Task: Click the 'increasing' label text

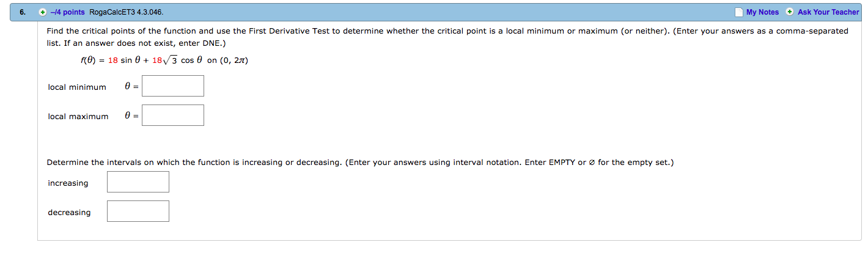Action: (x=68, y=183)
